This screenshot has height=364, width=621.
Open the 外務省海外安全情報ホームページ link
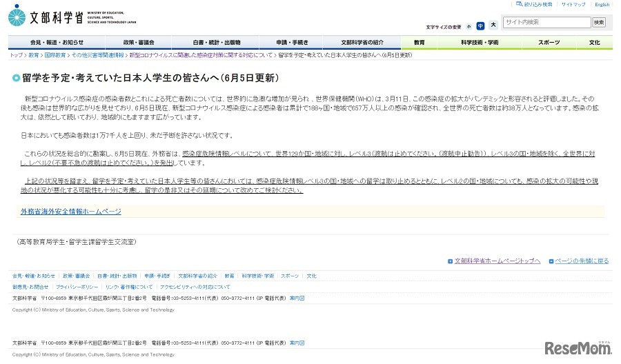click(x=71, y=212)
